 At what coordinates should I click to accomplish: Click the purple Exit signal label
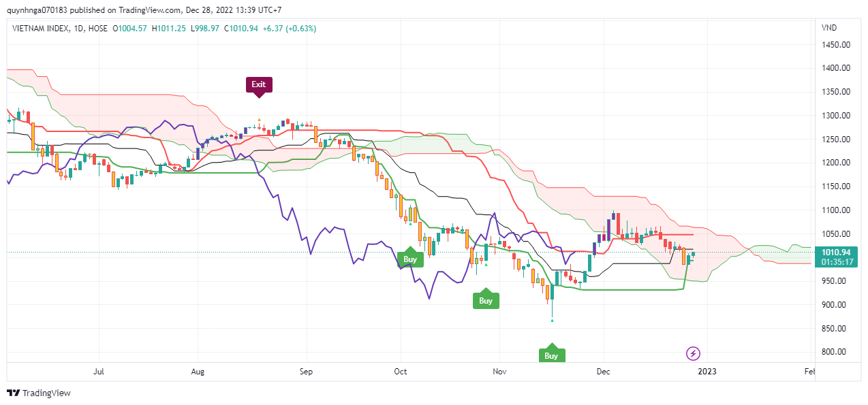(258, 84)
